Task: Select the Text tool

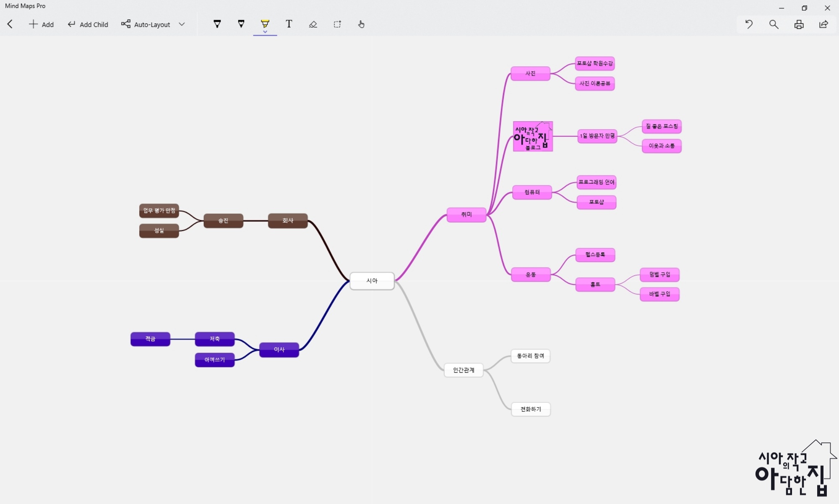Action: tap(289, 24)
